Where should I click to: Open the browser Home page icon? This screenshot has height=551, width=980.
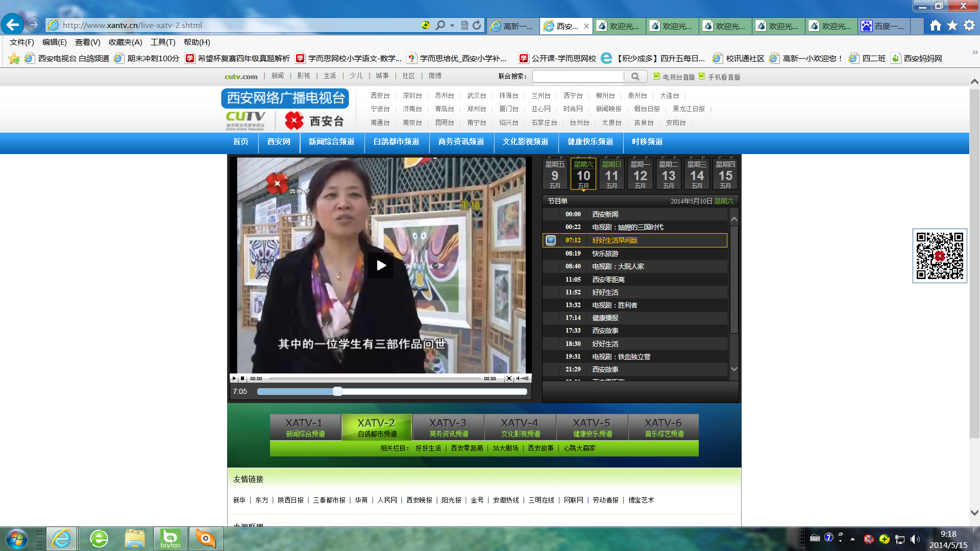(935, 25)
